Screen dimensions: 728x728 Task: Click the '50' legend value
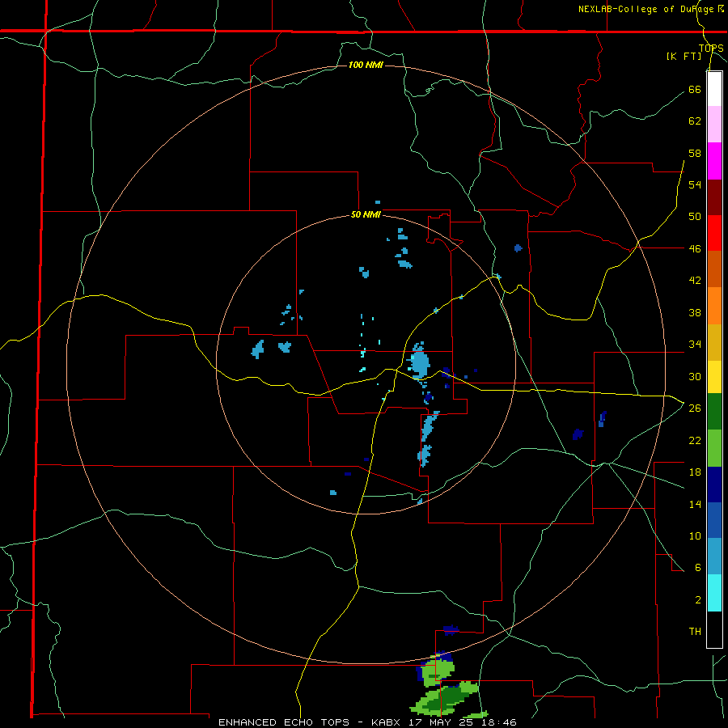[x=695, y=217]
